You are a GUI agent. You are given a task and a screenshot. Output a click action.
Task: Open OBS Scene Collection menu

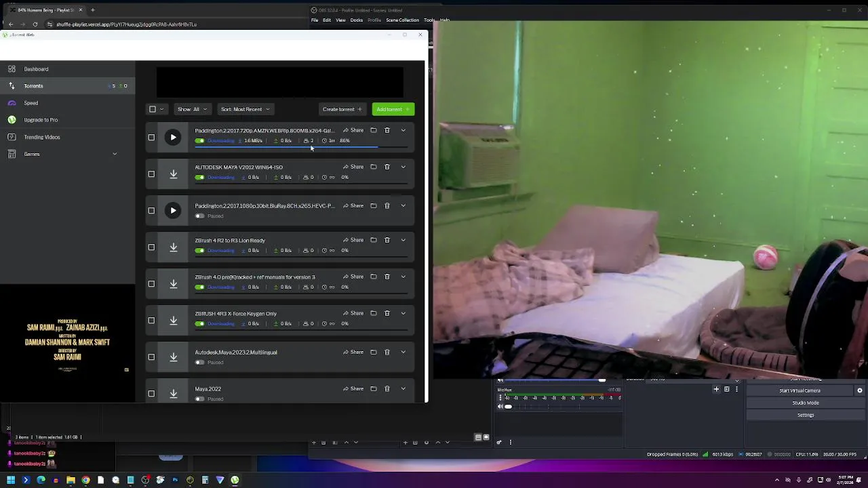coord(403,20)
